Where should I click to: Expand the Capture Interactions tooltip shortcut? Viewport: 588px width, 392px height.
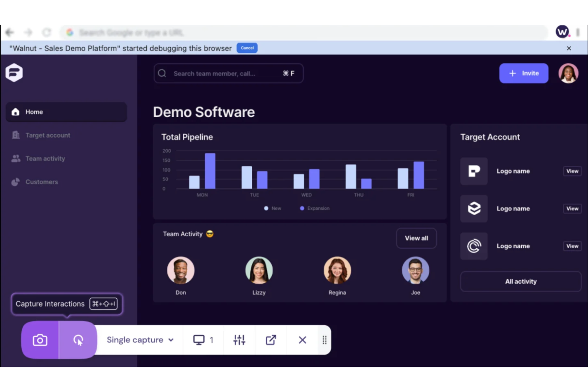104,304
